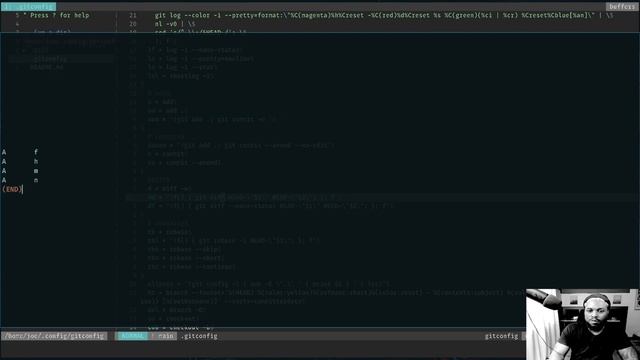This screenshot has width=640, height=360.
Task: Click pager row 'A h'
Action: pyautogui.click(x=20, y=161)
